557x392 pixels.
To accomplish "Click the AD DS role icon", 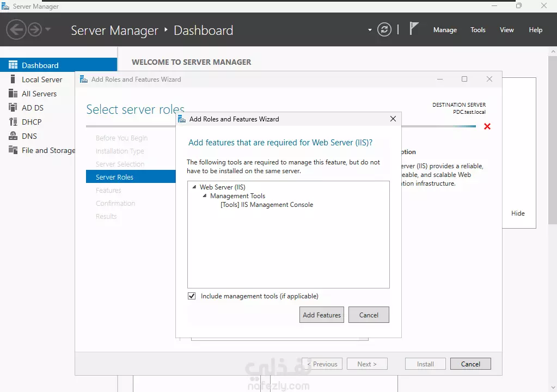I will [13, 108].
